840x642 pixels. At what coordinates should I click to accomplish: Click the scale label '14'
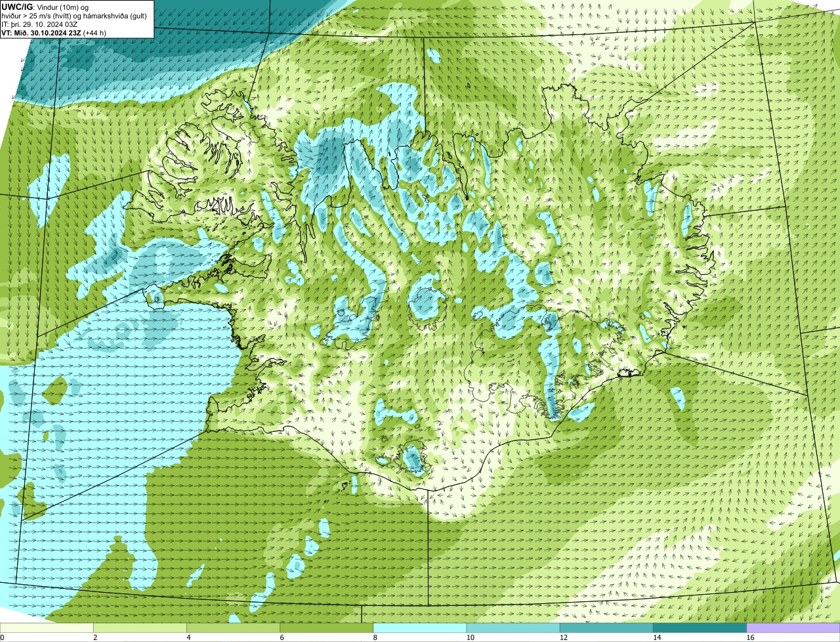657,637
